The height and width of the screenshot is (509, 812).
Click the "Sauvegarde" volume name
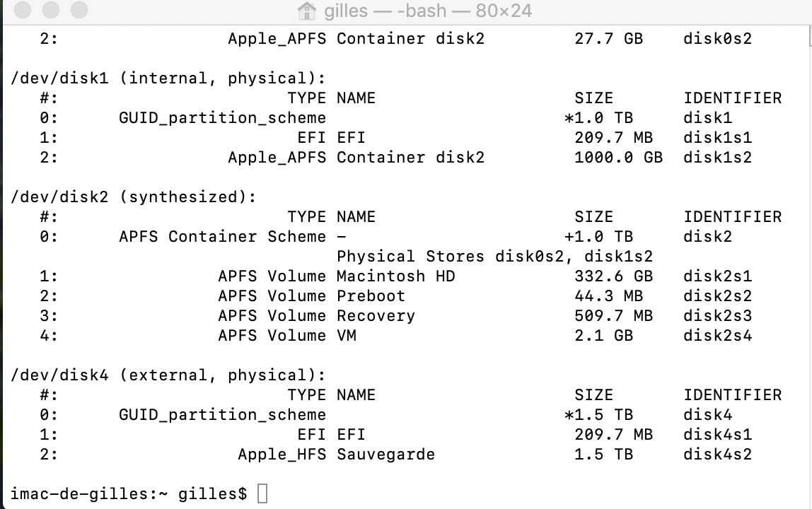[385, 455]
